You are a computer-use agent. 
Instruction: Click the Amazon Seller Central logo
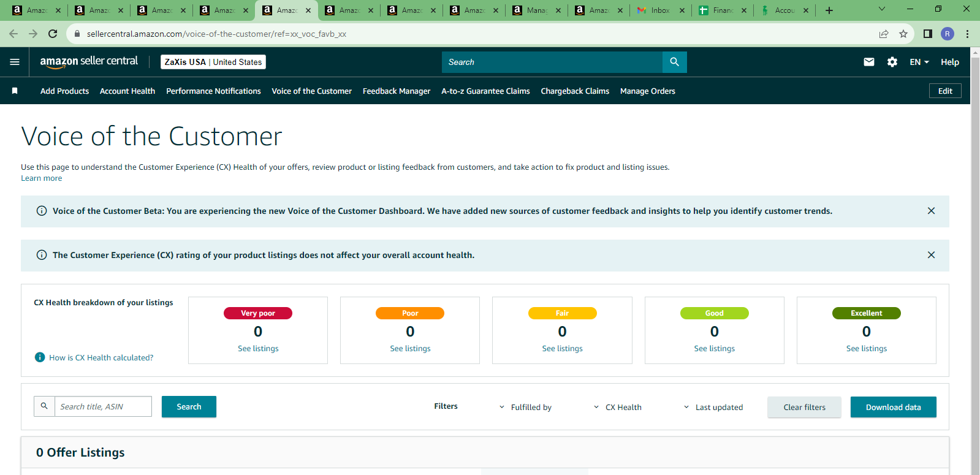point(89,62)
